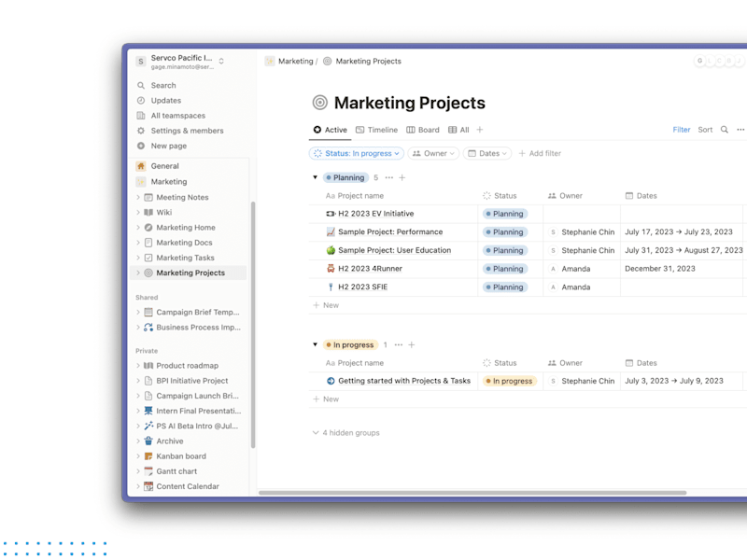The width and height of the screenshot is (747, 560).
Task: Expand the Wiki tree item
Action: click(x=138, y=213)
